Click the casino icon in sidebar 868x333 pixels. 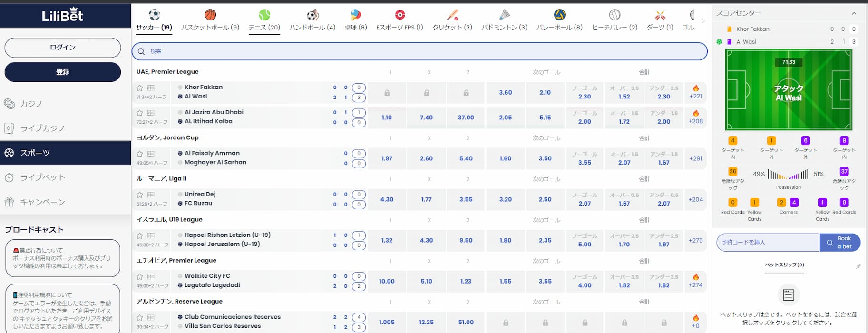tap(9, 103)
